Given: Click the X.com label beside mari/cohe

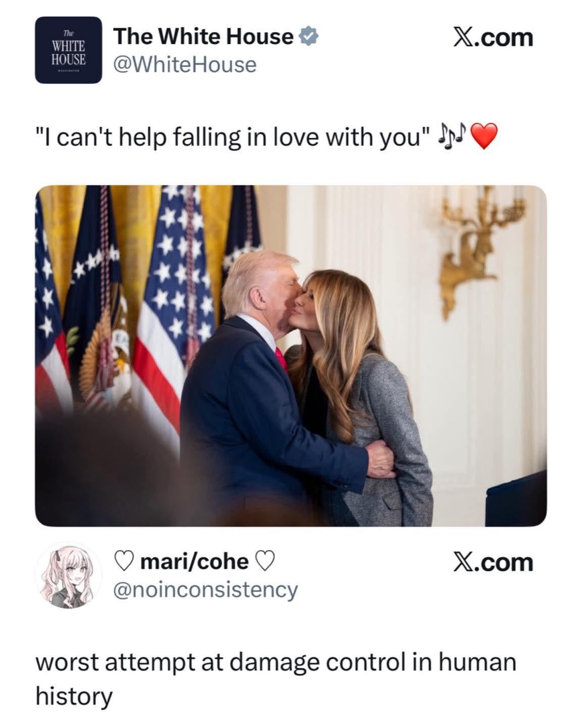Looking at the screenshot, I should pos(492,562).
